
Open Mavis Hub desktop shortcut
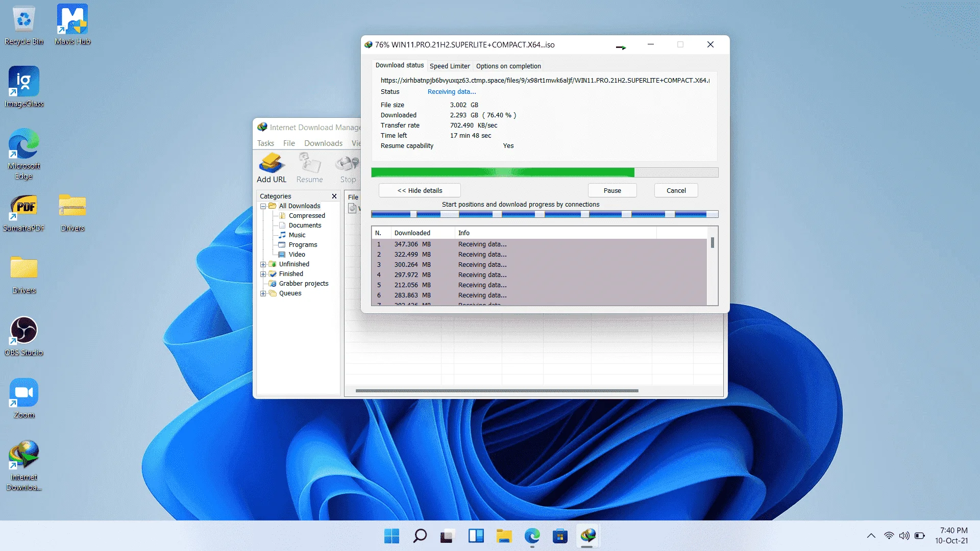click(72, 26)
